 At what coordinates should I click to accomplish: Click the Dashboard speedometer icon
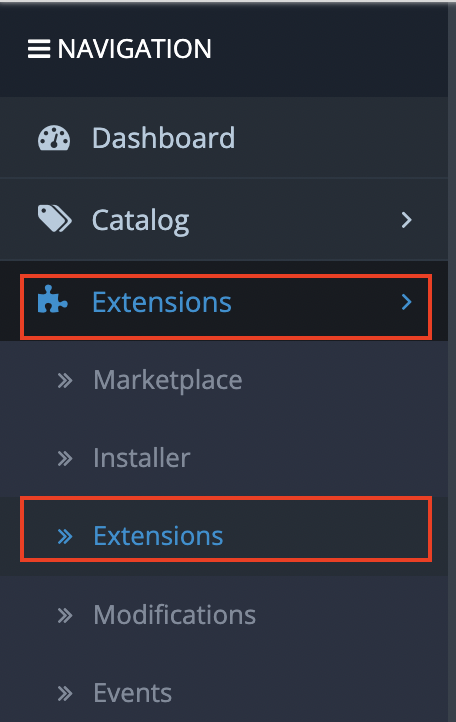point(54,138)
